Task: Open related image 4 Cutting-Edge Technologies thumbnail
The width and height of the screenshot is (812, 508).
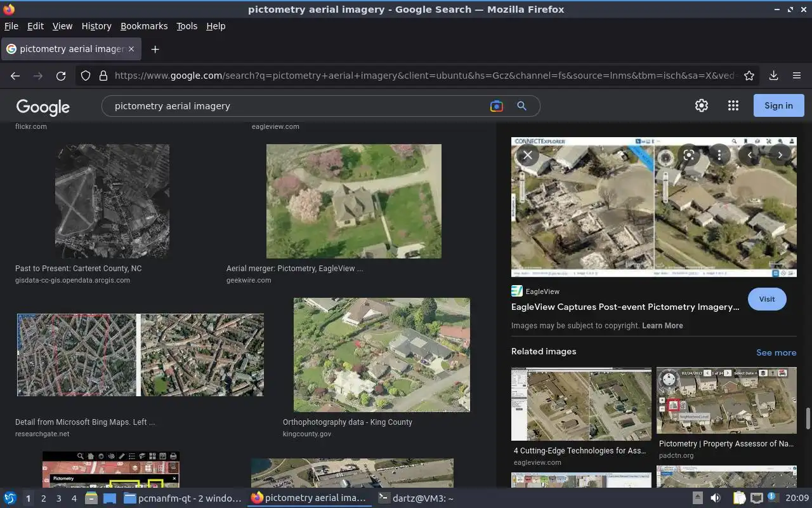Action: [581, 404]
